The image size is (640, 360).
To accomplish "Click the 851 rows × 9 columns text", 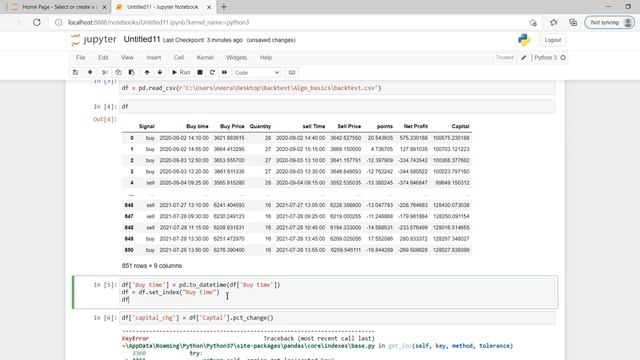I will [x=152, y=266].
